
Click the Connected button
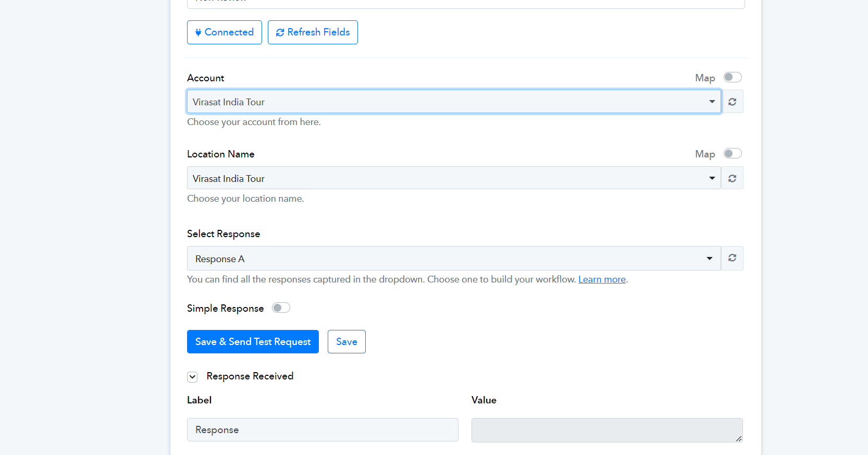pyautogui.click(x=225, y=32)
